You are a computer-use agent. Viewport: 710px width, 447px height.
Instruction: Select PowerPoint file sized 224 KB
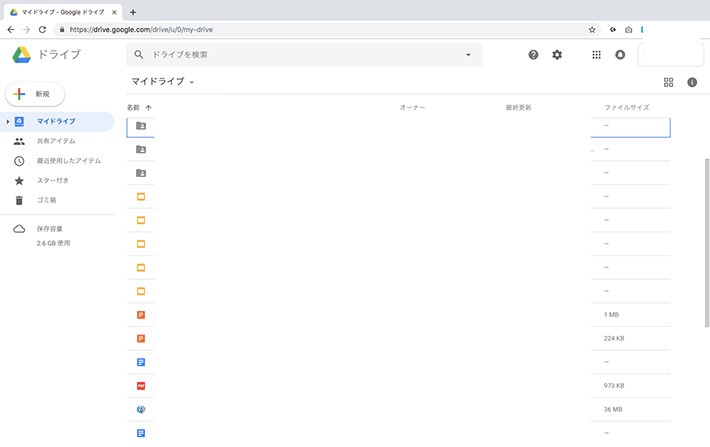[x=141, y=338]
